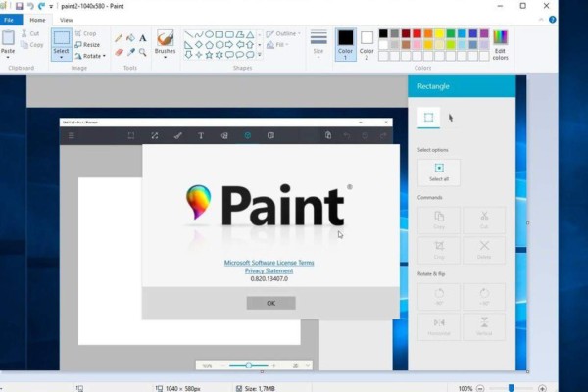Choose the Pentagon shape
588x392 pixels.
209,45
